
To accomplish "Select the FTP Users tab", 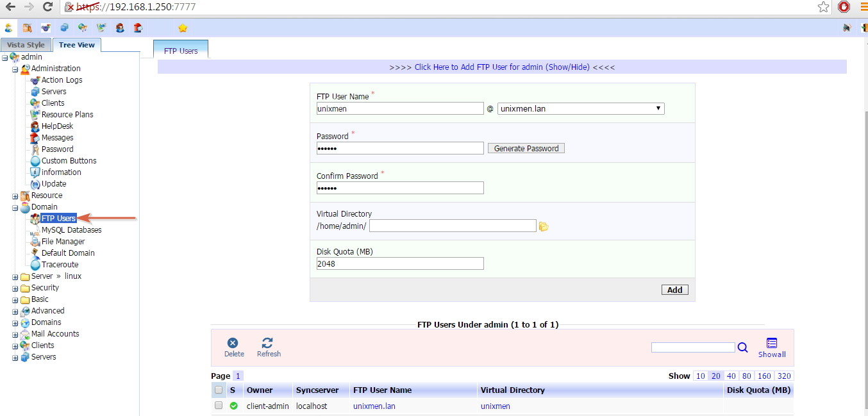I will point(181,51).
